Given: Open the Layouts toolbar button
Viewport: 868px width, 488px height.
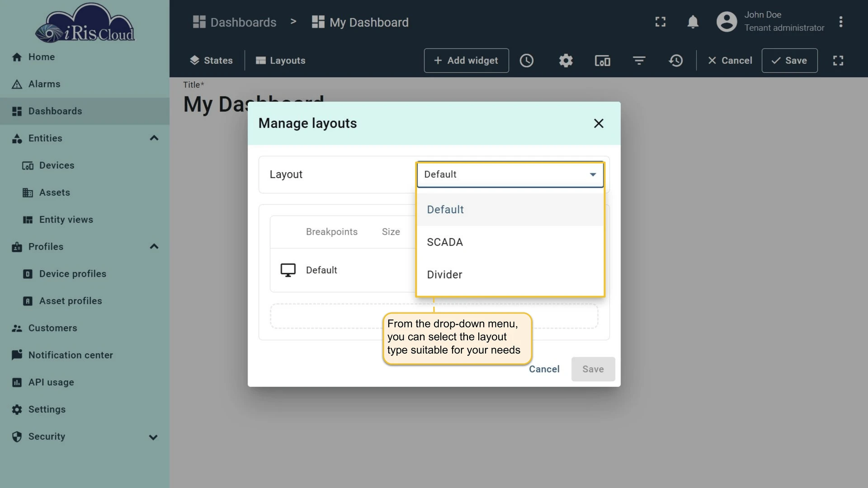Looking at the screenshot, I should 281,61.
